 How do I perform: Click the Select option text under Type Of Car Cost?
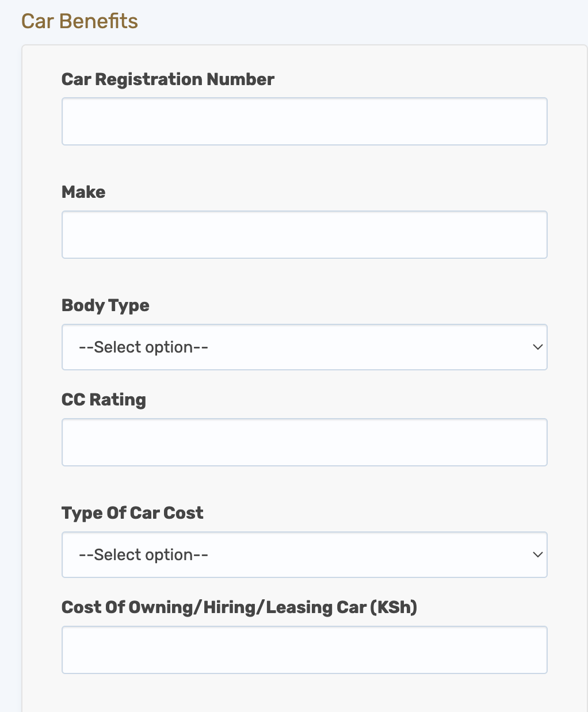pyautogui.click(x=143, y=555)
